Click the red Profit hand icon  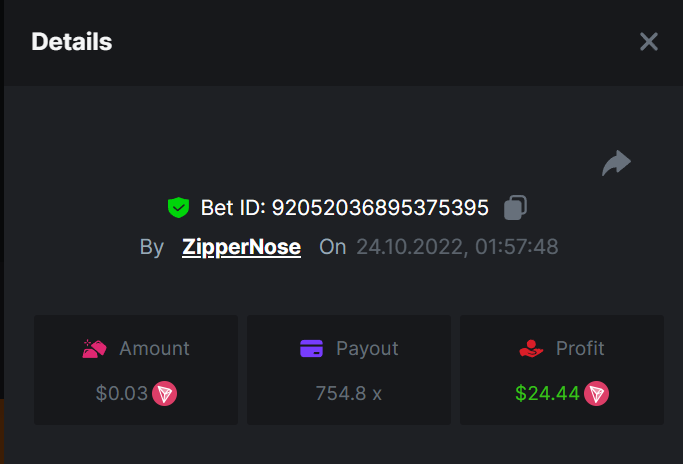[530, 349]
